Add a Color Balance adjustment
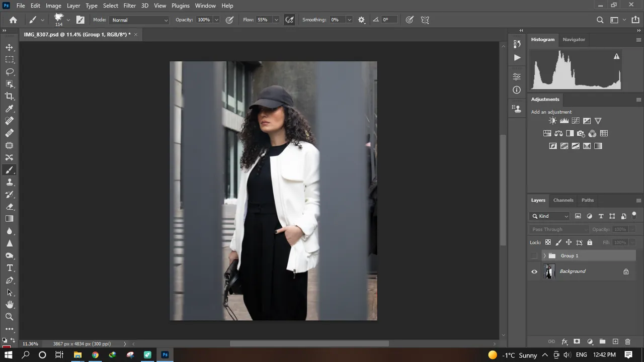644x362 pixels. coord(558,133)
